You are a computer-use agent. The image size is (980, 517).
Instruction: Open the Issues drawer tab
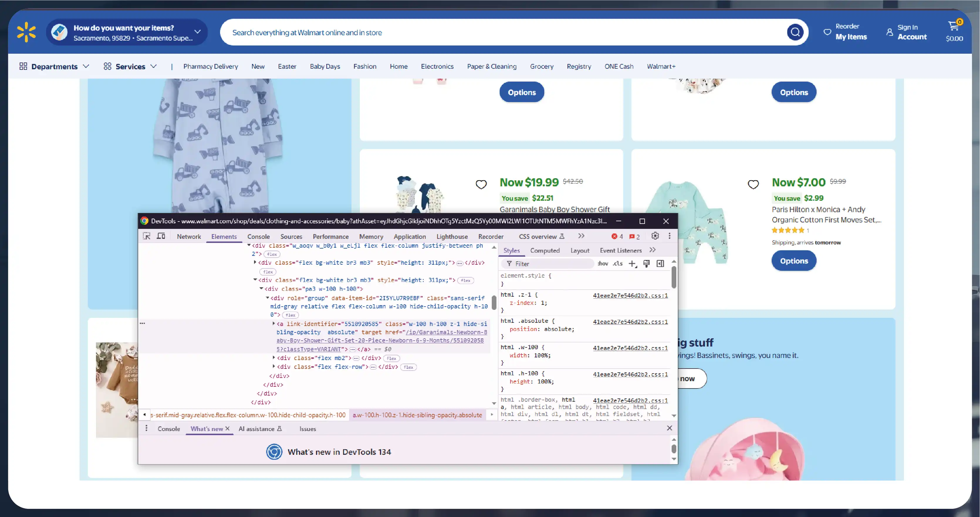tap(307, 429)
